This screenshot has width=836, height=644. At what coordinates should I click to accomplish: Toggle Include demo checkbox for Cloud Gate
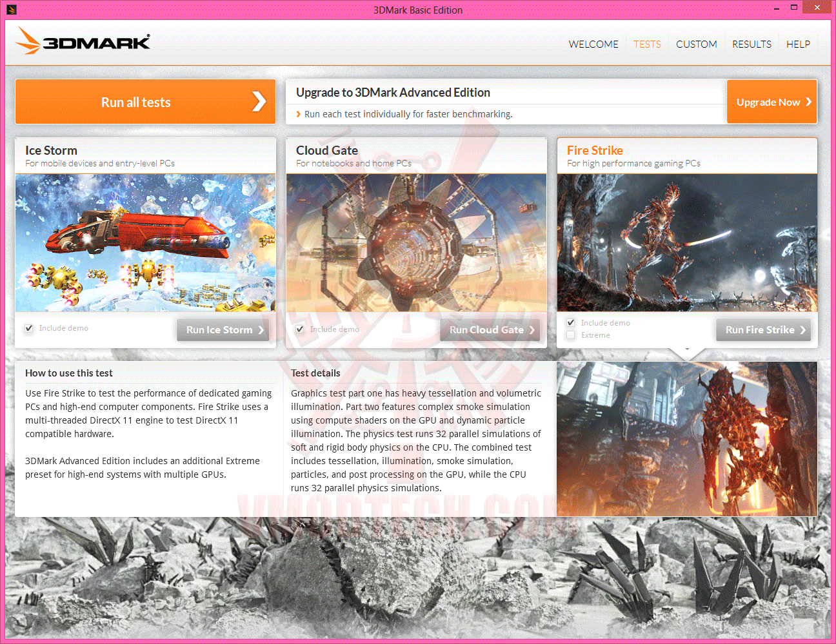click(300, 329)
